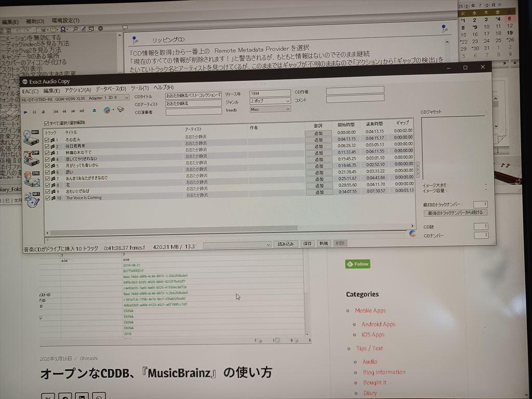
Task: Click 最後のトラックナンバーから続ける button
Action: 455,213
